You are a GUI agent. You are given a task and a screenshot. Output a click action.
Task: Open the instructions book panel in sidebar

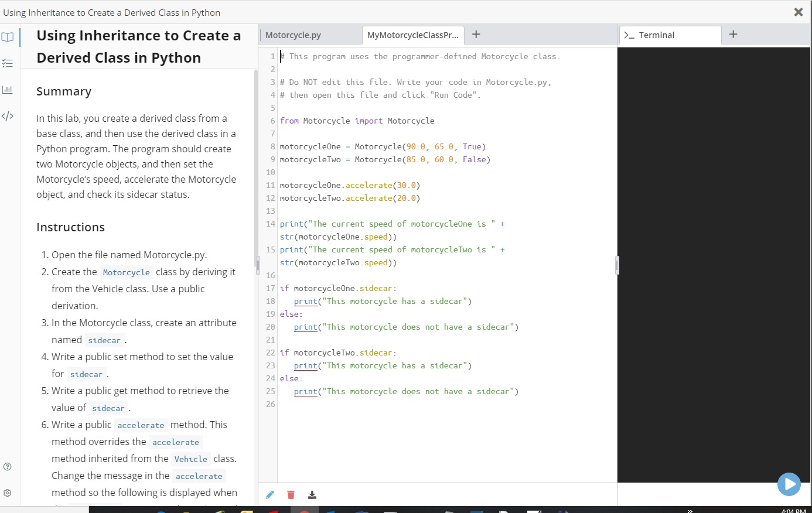(8, 36)
